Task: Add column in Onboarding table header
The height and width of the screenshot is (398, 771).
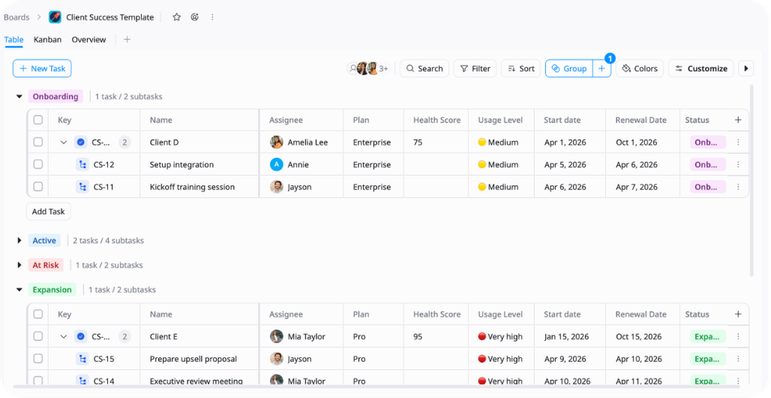Action: pos(738,120)
